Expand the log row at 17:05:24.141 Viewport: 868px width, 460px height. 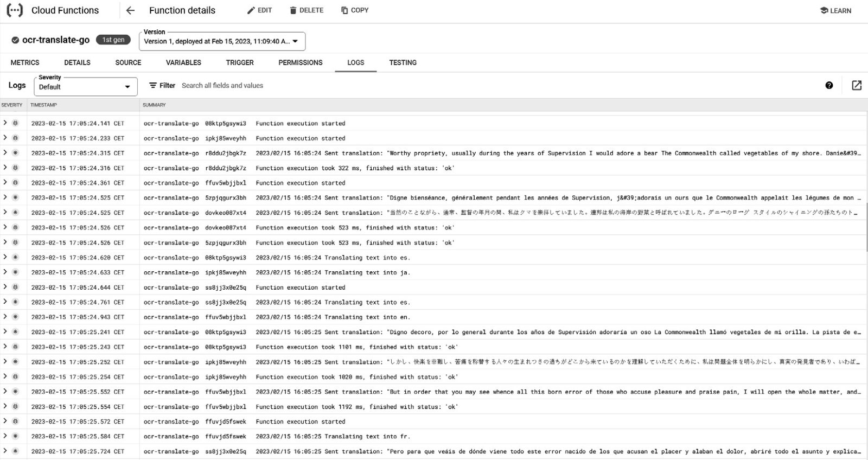point(5,123)
